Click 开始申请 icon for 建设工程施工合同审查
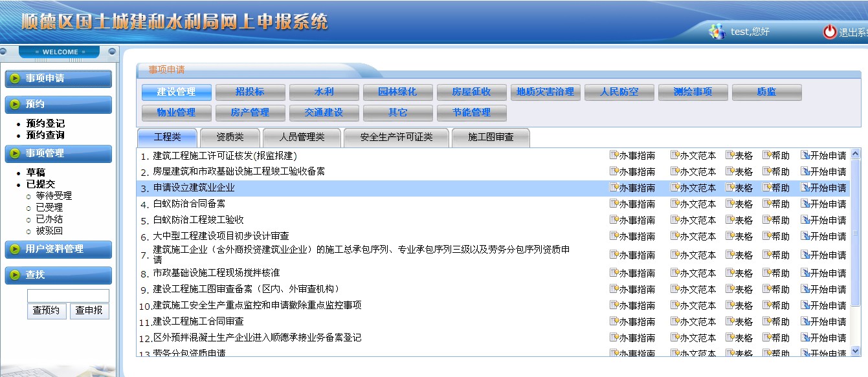This screenshot has width=868, height=377. 805,321
